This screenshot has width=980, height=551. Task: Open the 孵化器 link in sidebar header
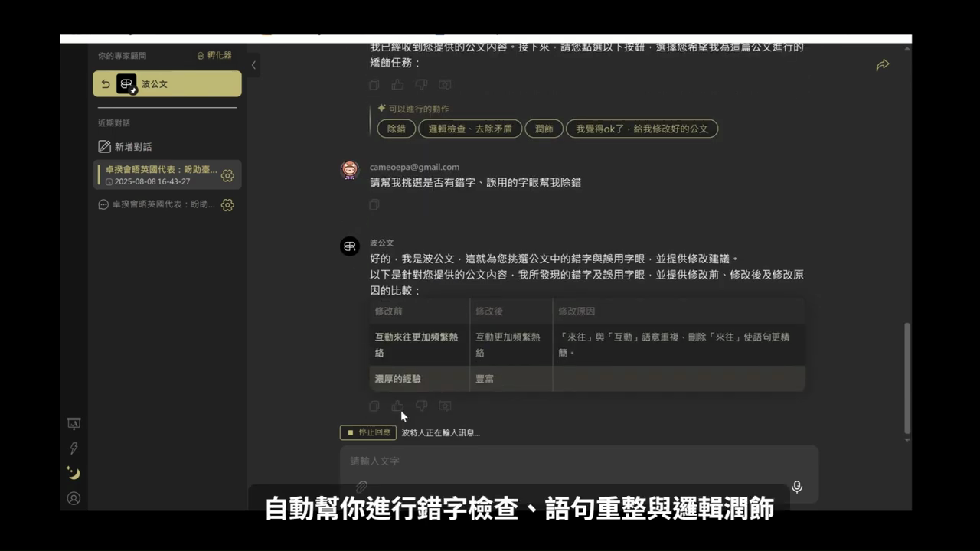(214, 56)
